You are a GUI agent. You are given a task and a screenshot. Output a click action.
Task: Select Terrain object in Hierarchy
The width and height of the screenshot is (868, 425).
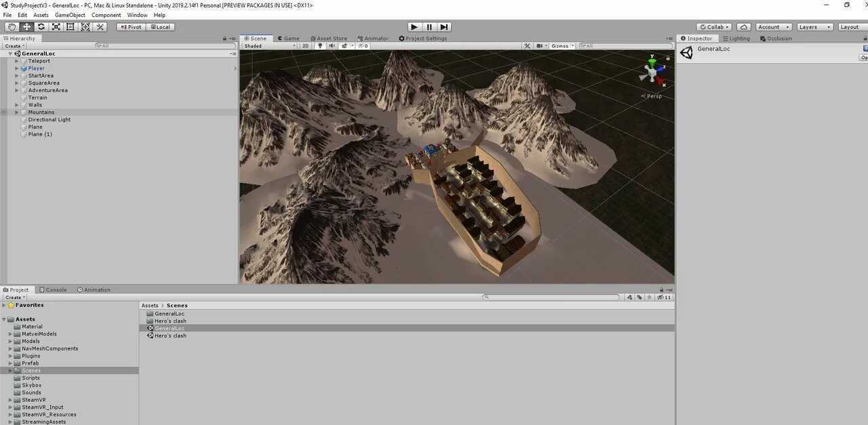37,98
